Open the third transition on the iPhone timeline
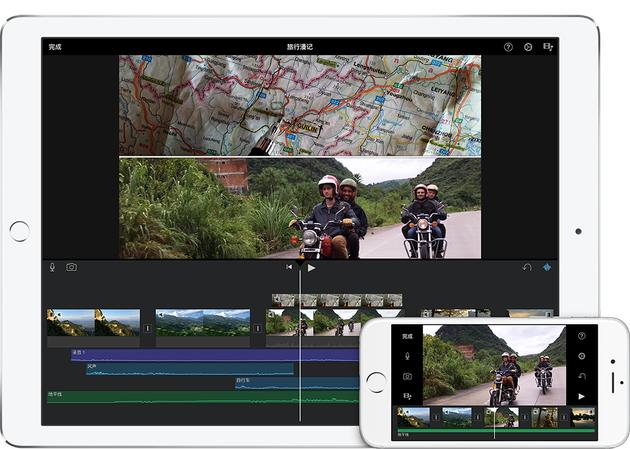The image size is (630, 449). [x=525, y=418]
